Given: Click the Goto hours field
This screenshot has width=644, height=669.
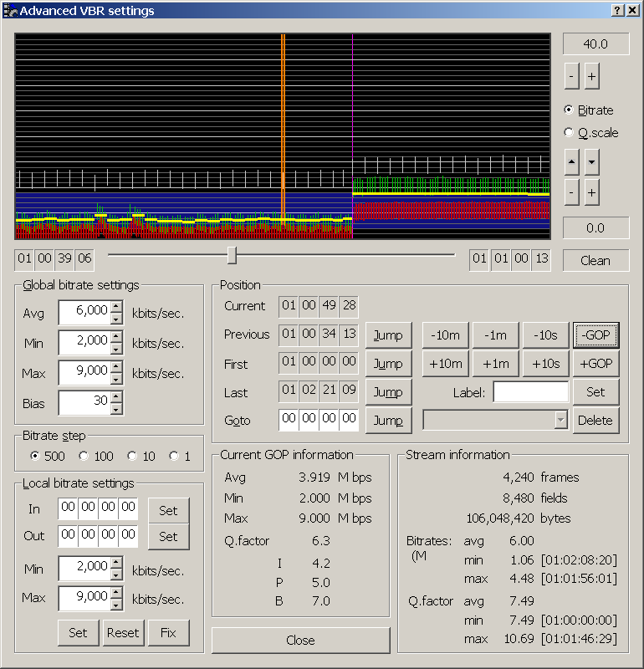Looking at the screenshot, I should point(289,420).
